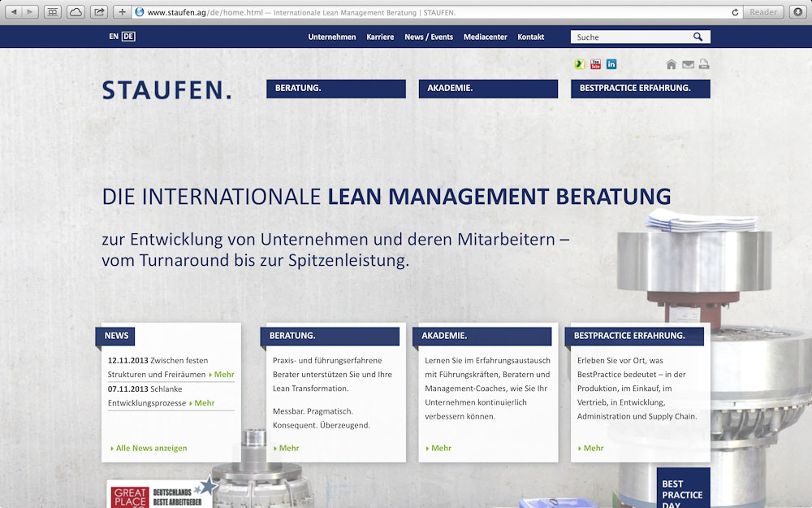
Task: Open the Kontakt page
Action: [x=531, y=37]
